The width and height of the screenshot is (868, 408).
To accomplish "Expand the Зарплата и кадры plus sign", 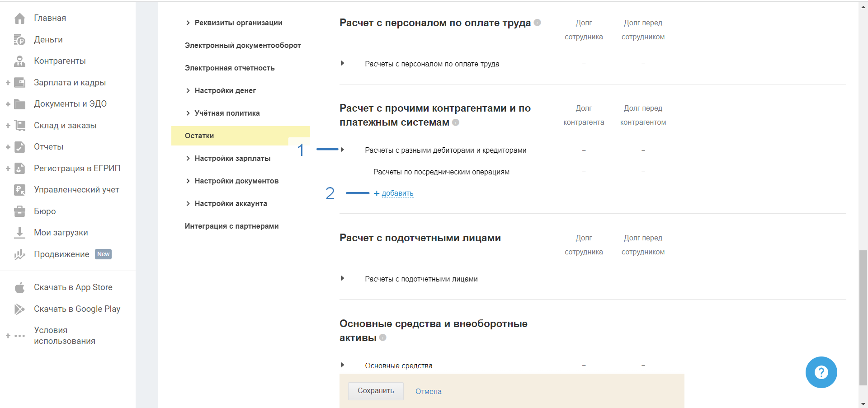I will pos(8,83).
